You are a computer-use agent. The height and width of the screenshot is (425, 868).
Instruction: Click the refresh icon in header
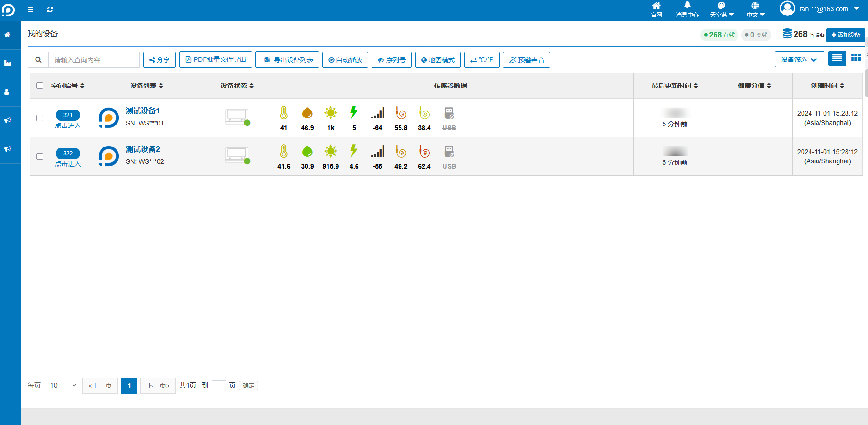(50, 9)
